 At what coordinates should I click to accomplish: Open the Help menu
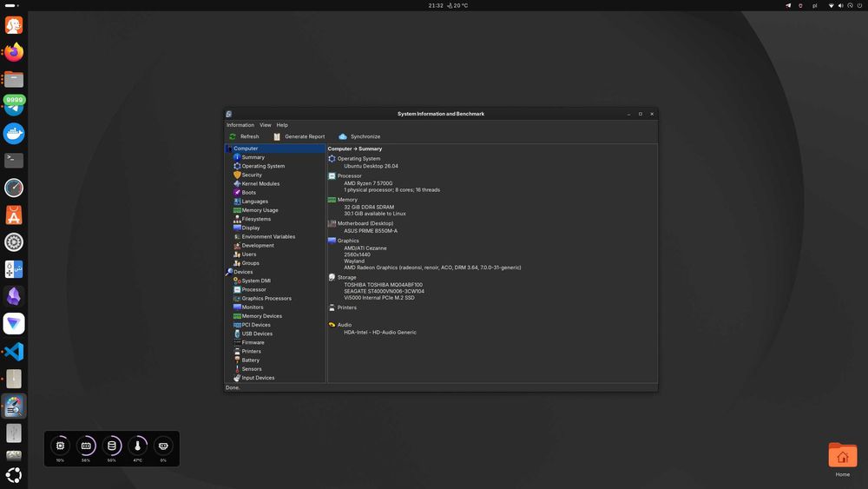282,125
